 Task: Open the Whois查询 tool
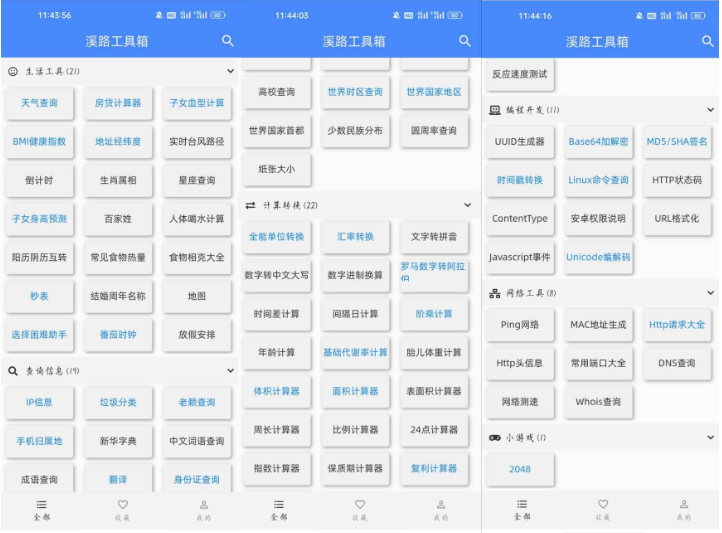(599, 401)
